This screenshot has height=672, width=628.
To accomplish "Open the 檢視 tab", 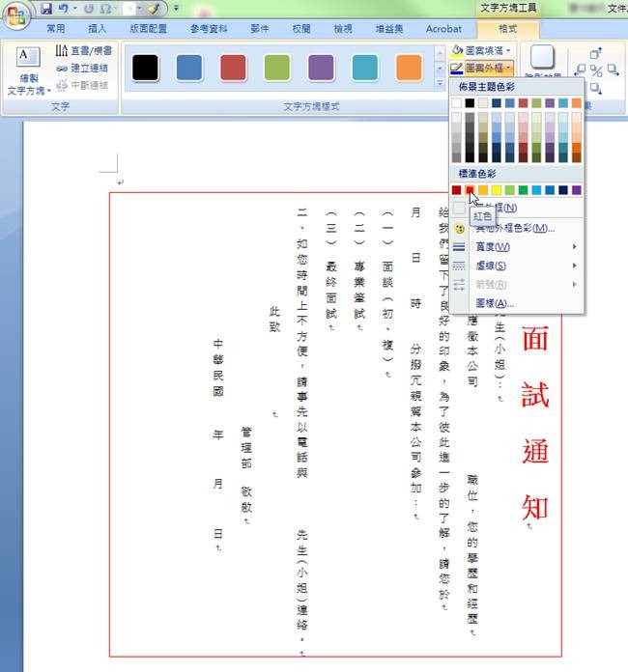I will [x=343, y=29].
